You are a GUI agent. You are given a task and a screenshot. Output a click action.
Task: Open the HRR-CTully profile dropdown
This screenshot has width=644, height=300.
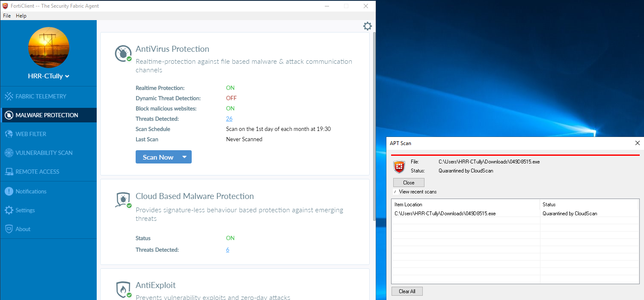(x=48, y=76)
